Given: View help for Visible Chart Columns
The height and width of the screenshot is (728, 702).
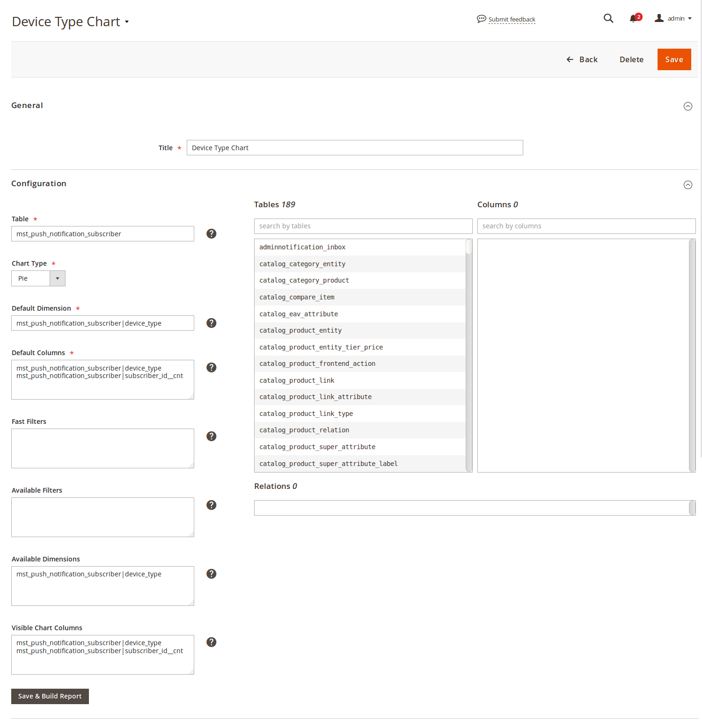Looking at the screenshot, I should (211, 642).
